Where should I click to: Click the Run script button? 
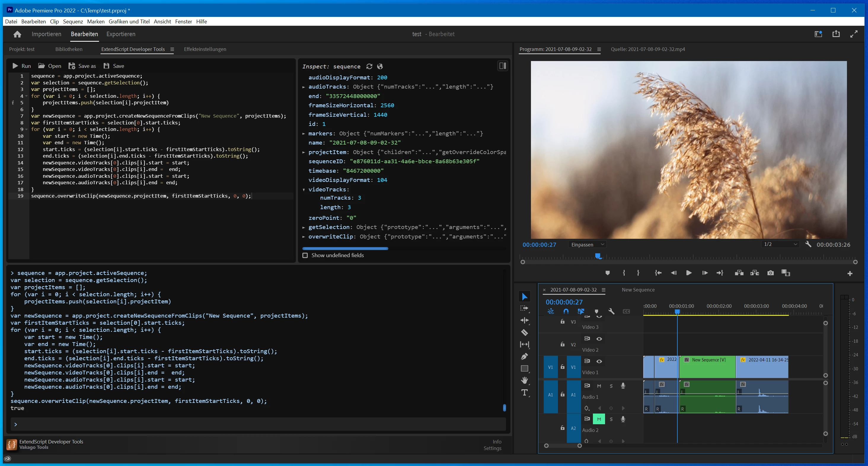[x=22, y=66]
